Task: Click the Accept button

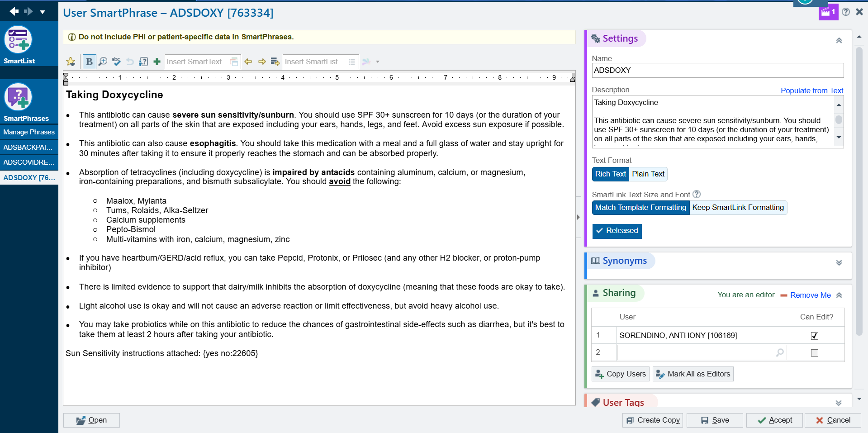Action: click(774, 420)
